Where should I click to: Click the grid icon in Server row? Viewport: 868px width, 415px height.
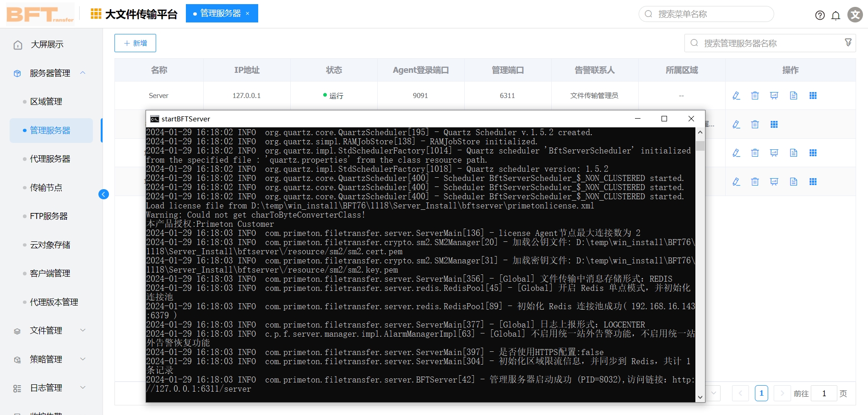click(x=813, y=96)
